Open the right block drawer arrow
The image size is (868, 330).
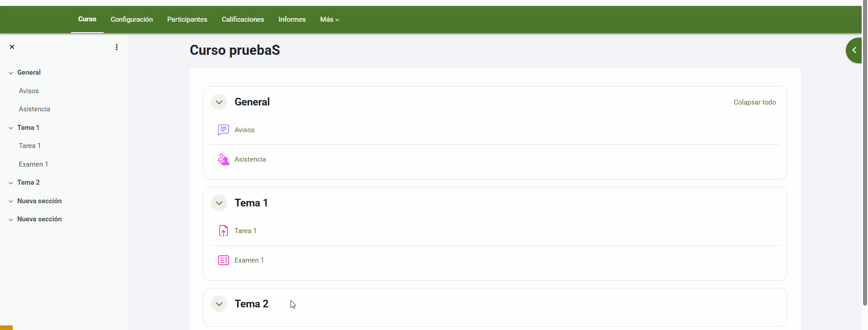pyautogui.click(x=854, y=50)
